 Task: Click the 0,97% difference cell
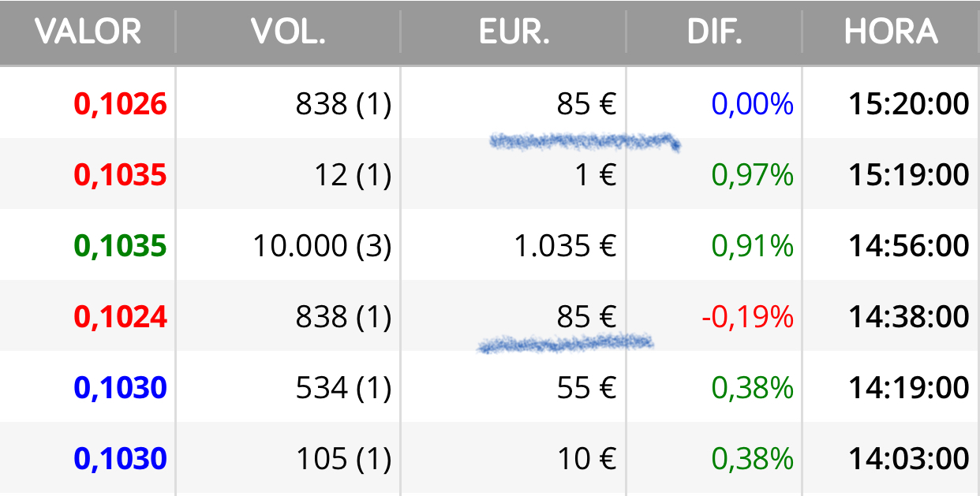coord(753,175)
